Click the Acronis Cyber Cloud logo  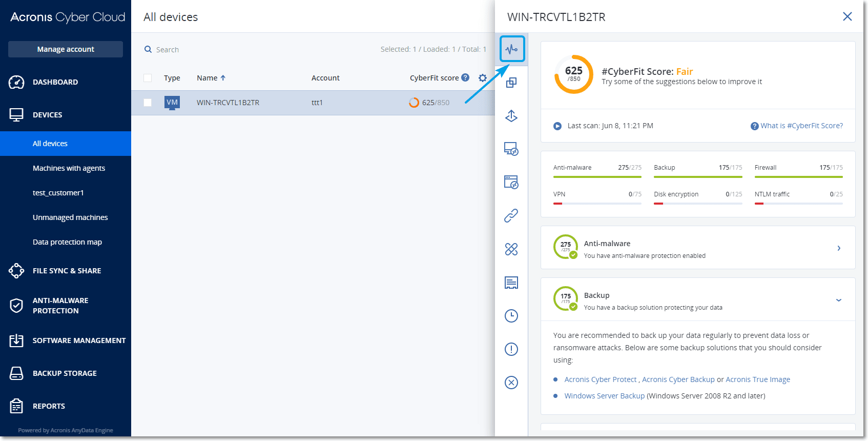[68, 17]
